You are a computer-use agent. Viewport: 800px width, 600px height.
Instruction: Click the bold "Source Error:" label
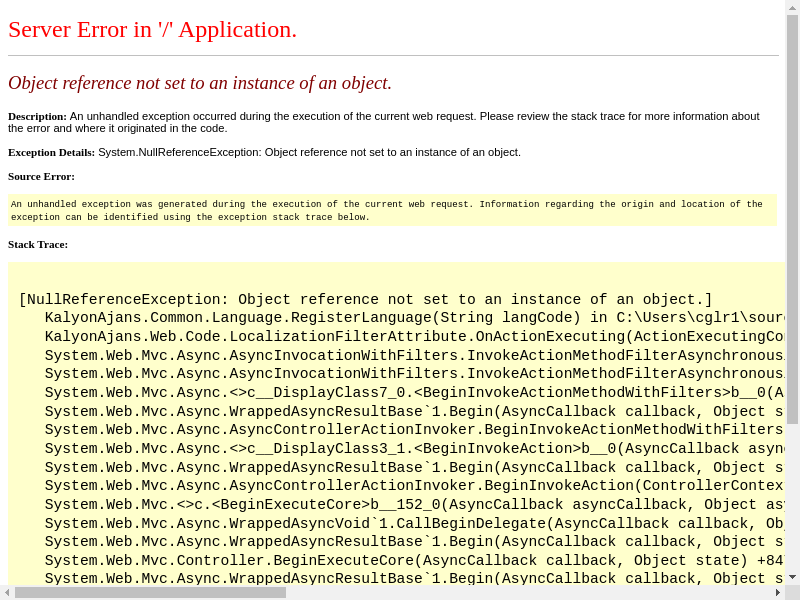(x=41, y=176)
